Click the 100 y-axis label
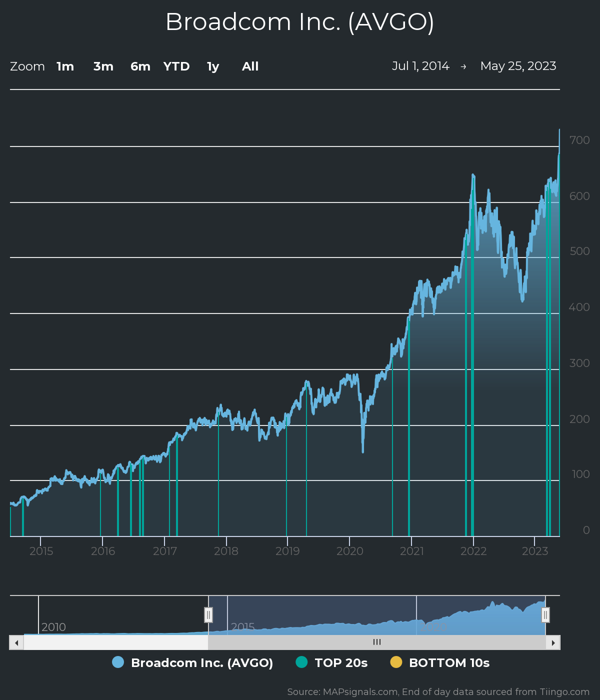600x700 pixels. point(580,474)
